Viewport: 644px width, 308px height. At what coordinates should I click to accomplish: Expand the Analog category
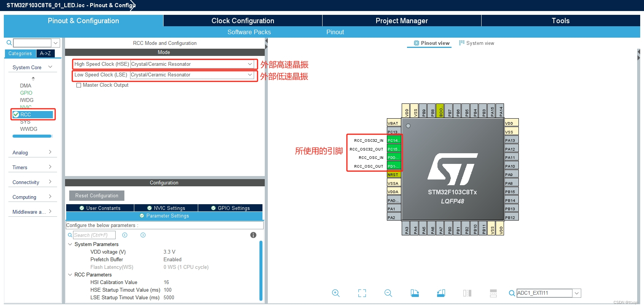click(x=50, y=152)
